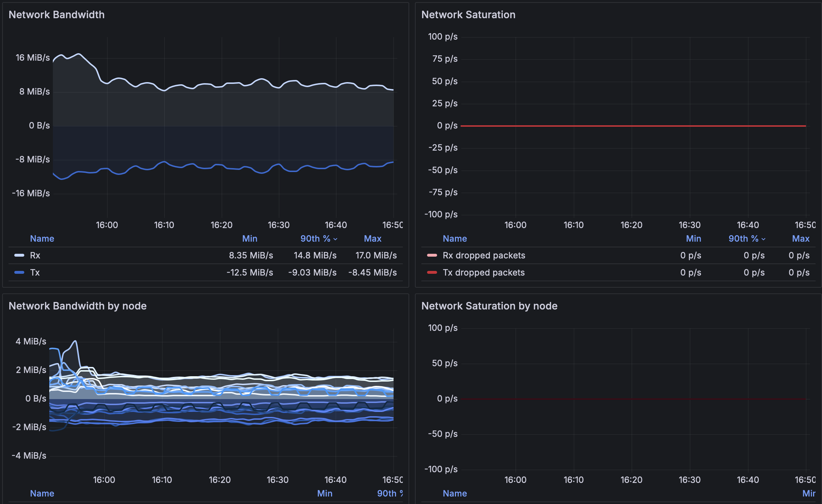The height and width of the screenshot is (504, 822).
Task: Sort Bandwidth by node legend by Name
Action: (x=42, y=493)
